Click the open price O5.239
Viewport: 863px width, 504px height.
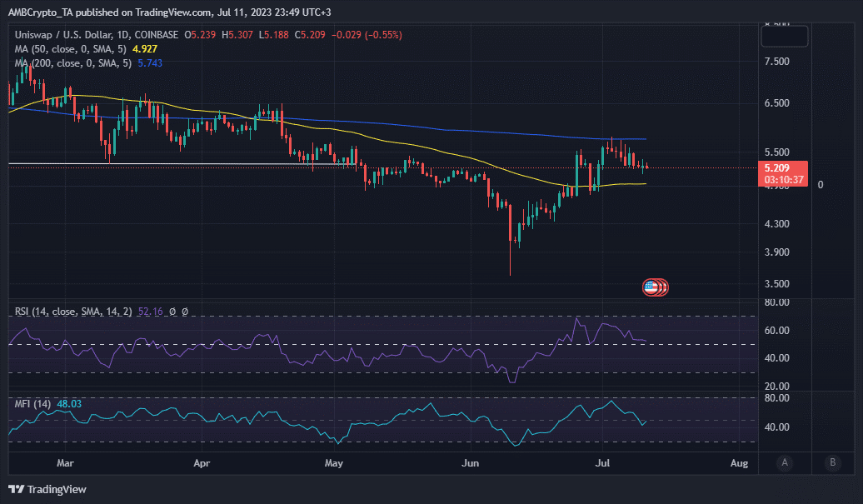pos(200,35)
